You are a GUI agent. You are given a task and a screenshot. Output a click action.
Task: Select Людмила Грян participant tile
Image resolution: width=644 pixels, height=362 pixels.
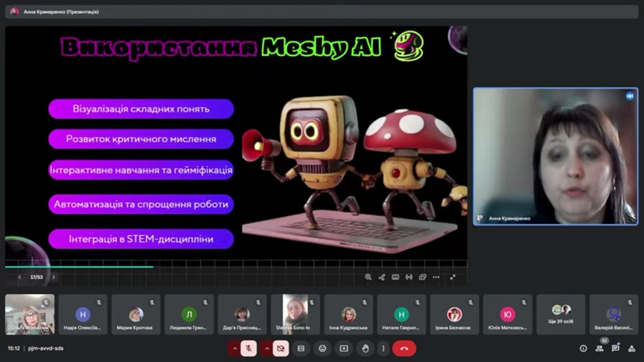pos(189,314)
